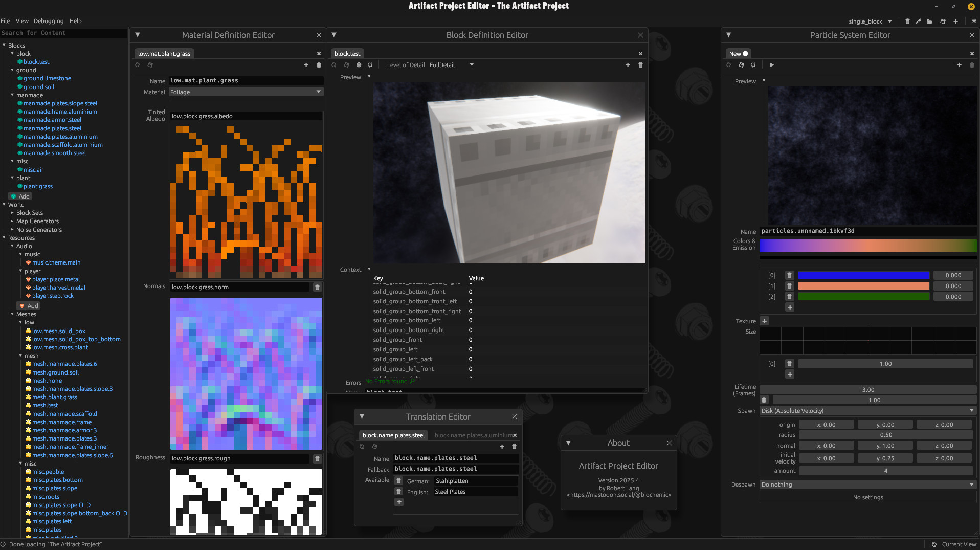Open the Debugging menu
This screenshot has width=980, height=550.
tap(49, 21)
